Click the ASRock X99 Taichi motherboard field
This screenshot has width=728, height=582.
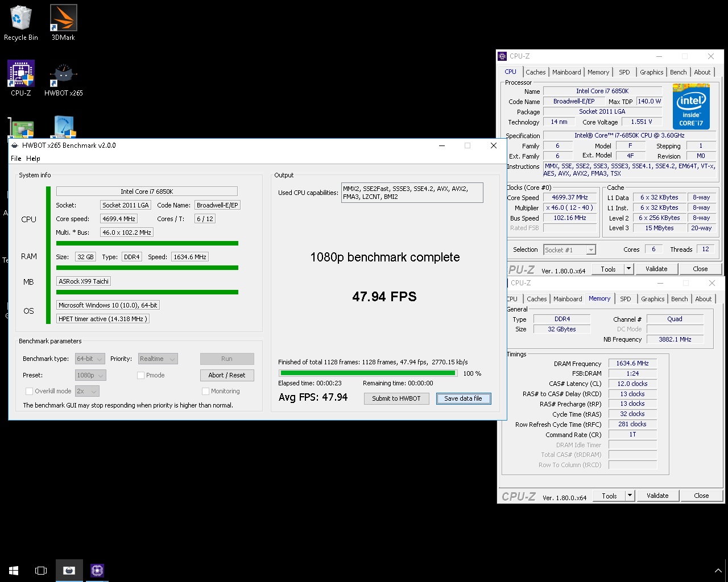pyautogui.click(x=84, y=281)
